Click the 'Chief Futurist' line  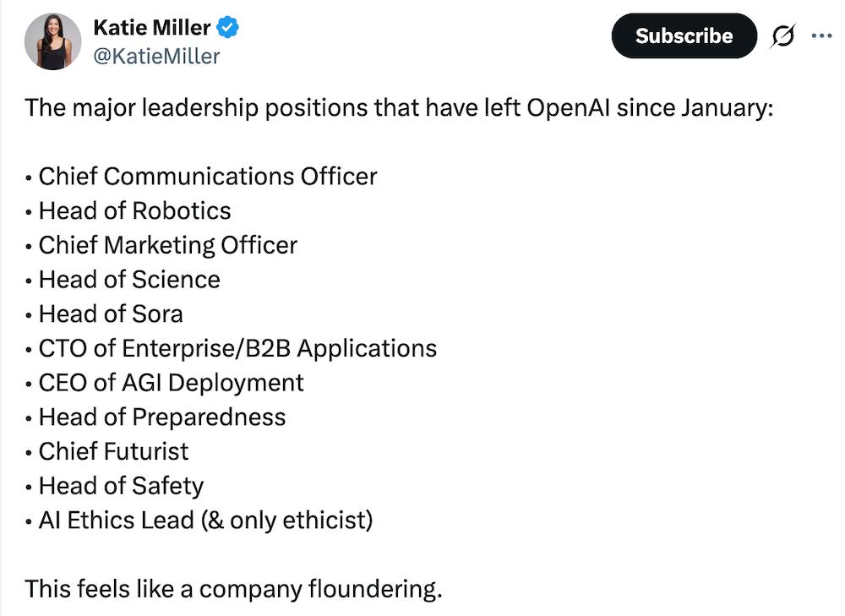click(106, 451)
